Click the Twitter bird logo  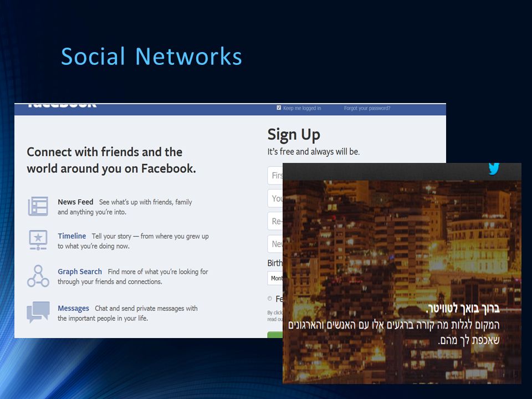[x=494, y=168]
